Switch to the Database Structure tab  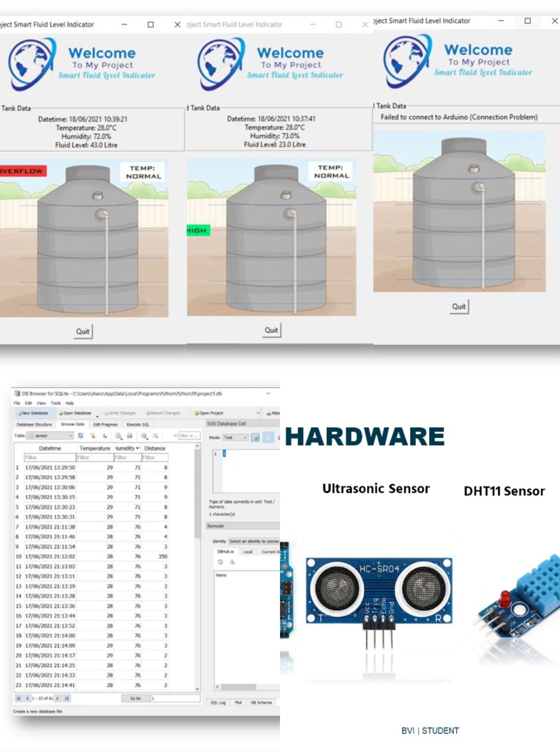[34, 424]
